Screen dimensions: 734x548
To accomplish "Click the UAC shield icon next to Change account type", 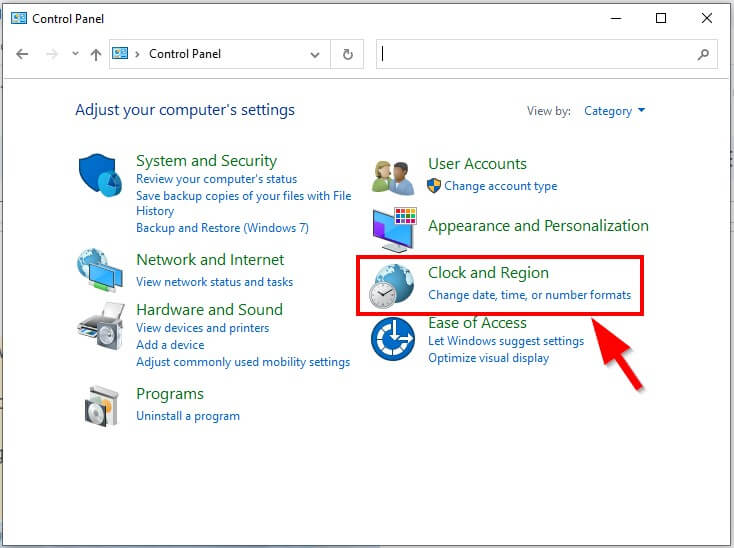I will coord(434,186).
